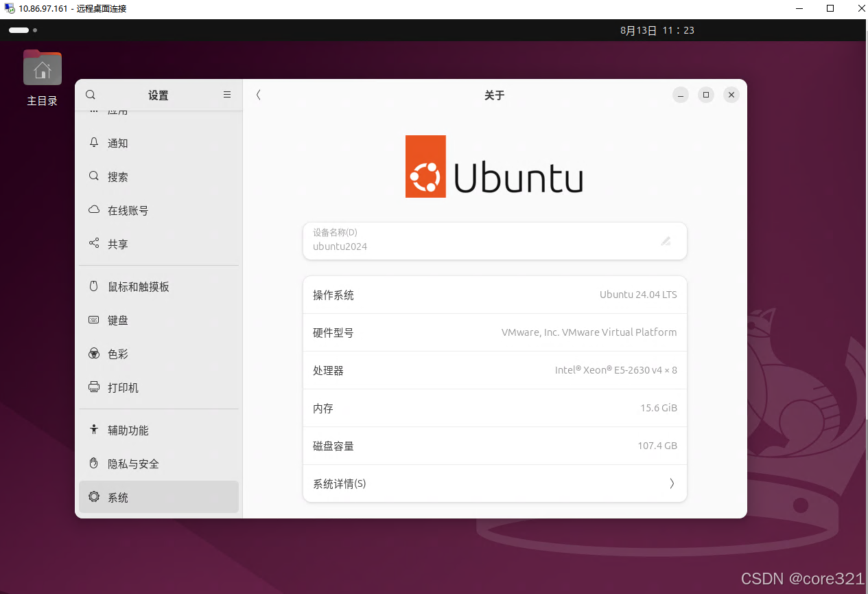Click the bell icon beside 通知
This screenshot has height=594, width=868.
tap(94, 143)
